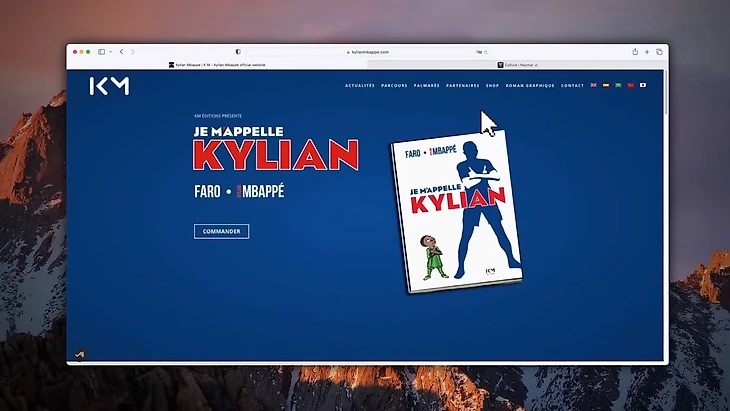This screenshot has height=411, width=730.
Task: Open Safari's Share icon
Action: 634,51
